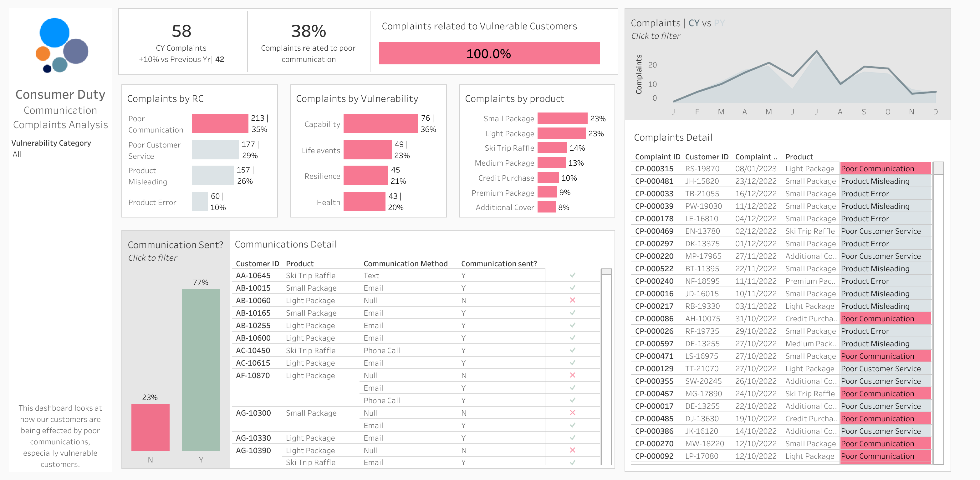Click the Poor Communication bar in Complaints by RC
Screen dimensions: 980x480
coord(220,123)
